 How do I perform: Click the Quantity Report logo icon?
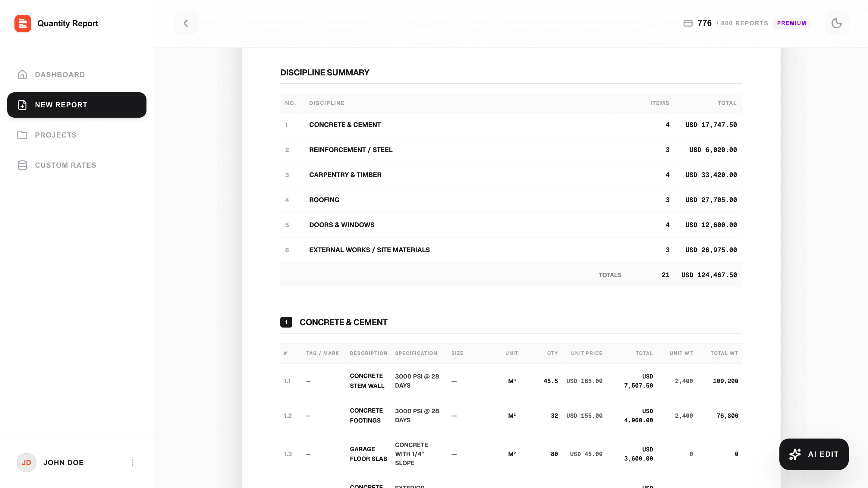pos(23,23)
